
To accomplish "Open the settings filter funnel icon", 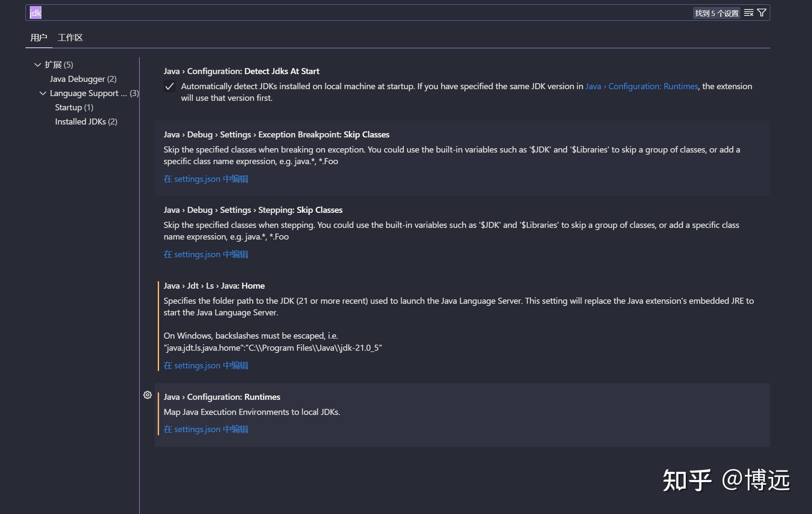I will (762, 13).
